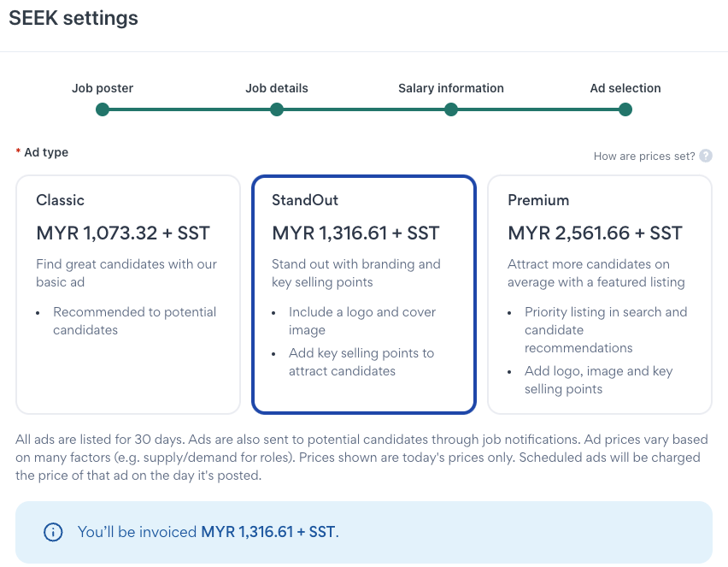
Task: Click the invoiced amount in blue banner
Action: click(x=269, y=532)
